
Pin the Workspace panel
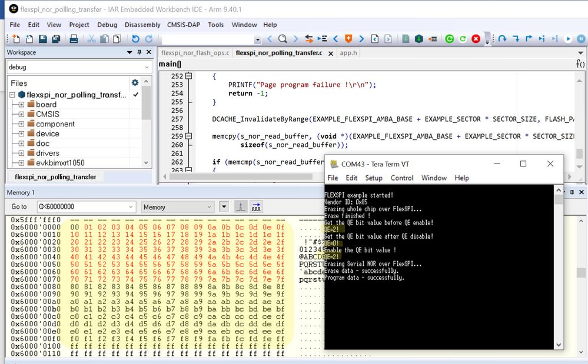point(139,52)
